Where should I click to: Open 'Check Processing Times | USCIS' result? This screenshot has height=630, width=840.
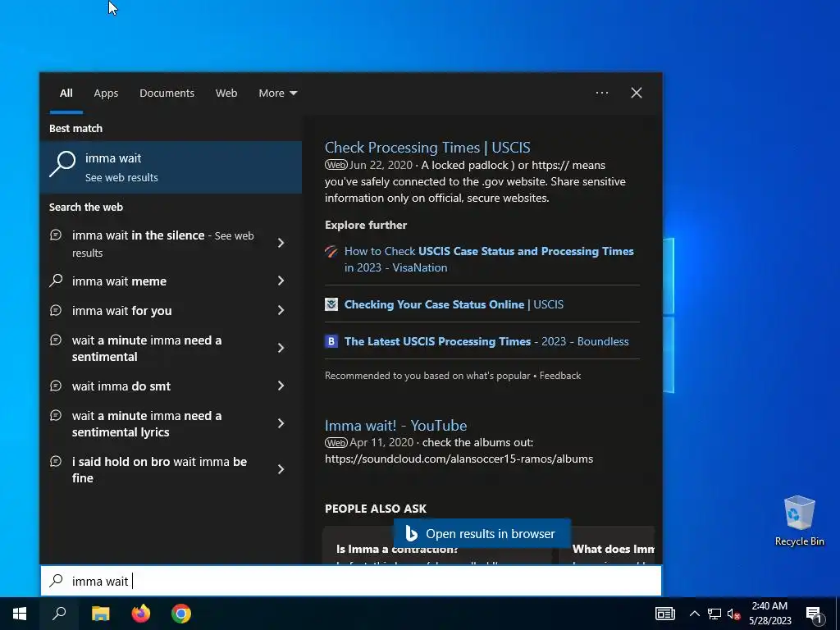tap(427, 148)
